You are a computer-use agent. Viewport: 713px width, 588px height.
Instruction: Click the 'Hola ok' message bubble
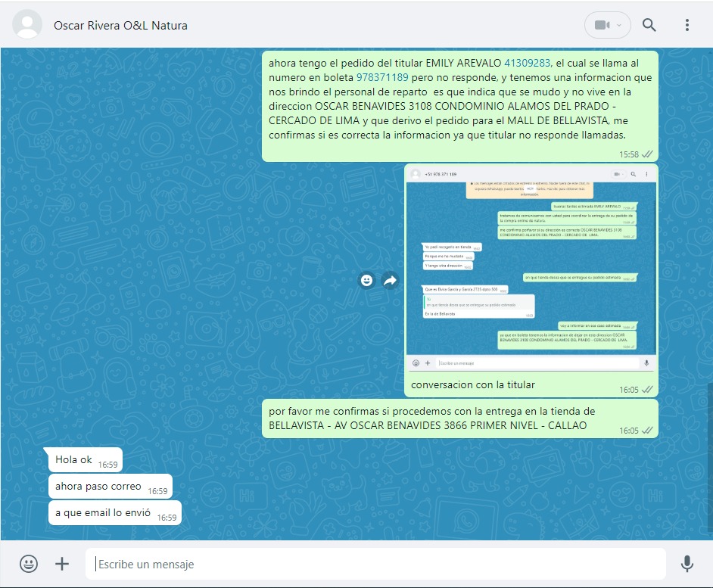coord(74,459)
